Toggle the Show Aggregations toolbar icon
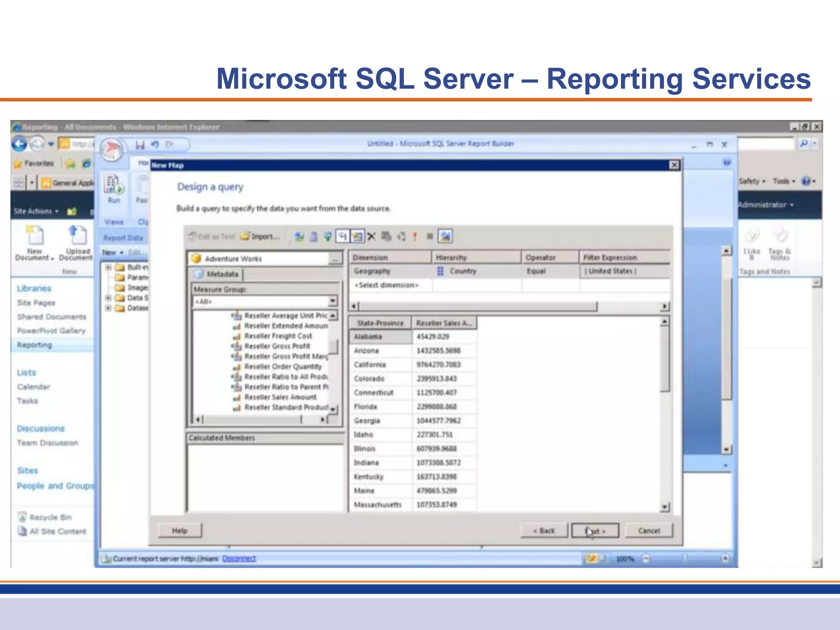Image resolution: width=840 pixels, height=630 pixels. pyautogui.click(x=357, y=237)
